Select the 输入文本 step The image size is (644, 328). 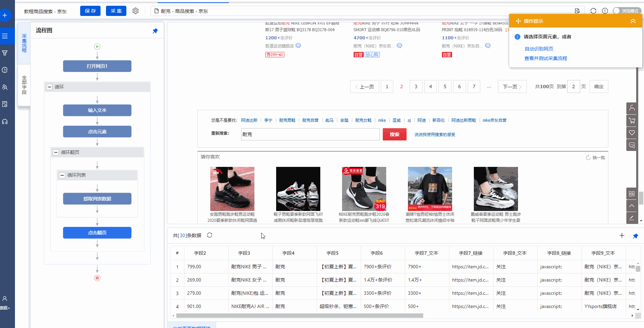tap(97, 110)
